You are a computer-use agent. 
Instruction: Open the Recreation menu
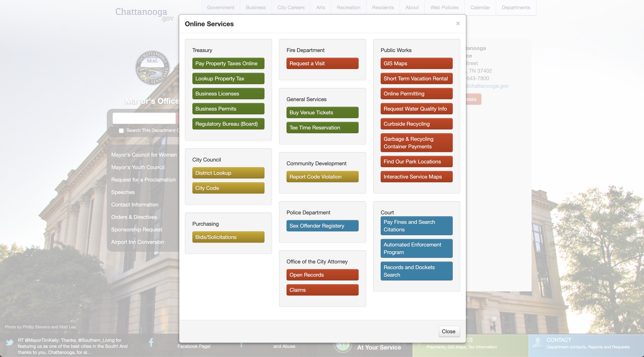(x=348, y=7)
